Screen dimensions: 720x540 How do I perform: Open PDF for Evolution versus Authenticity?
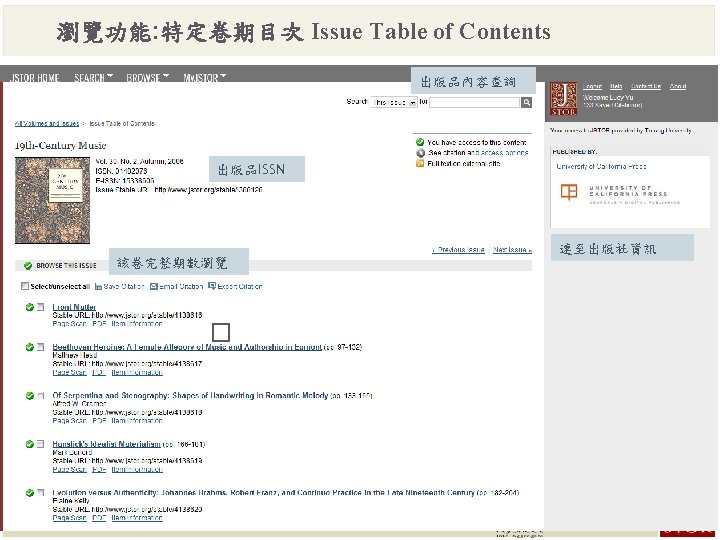click(x=99, y=518)
